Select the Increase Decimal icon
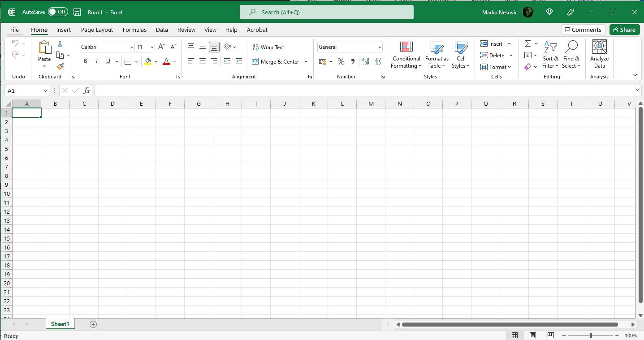644x340 pixels. click(366, 61)
